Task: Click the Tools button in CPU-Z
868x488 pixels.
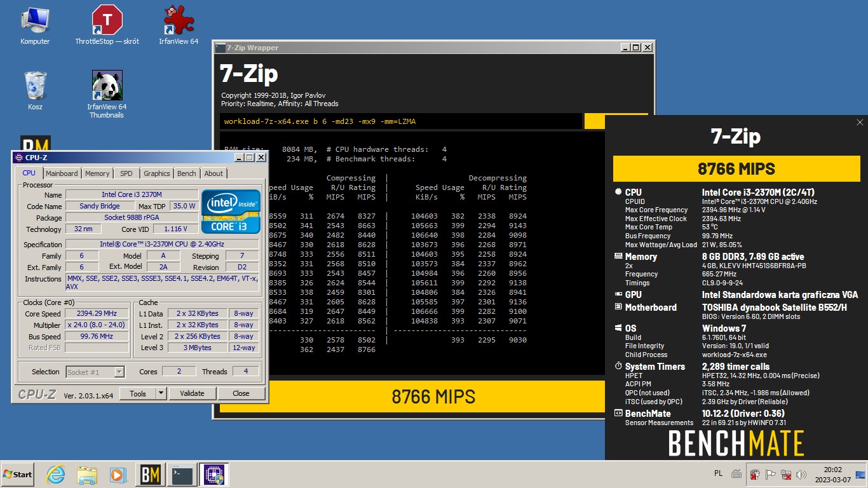Action: pyautogui.click(x=138, y=393)
